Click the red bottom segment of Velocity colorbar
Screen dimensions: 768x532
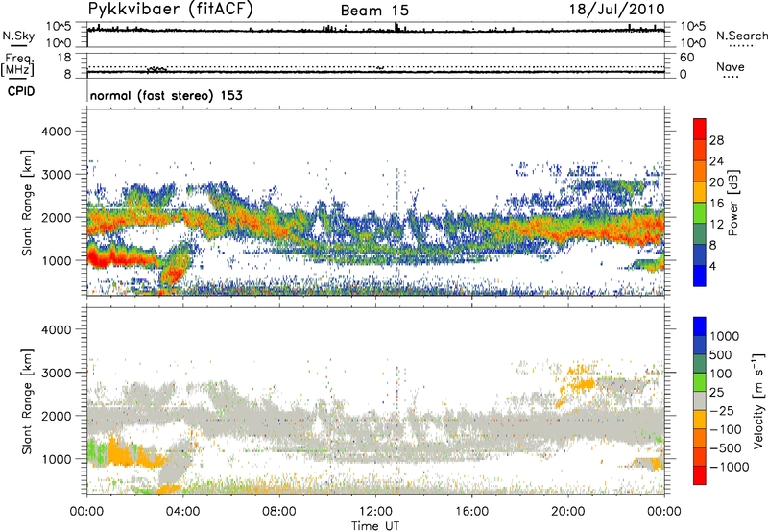[x=700, y=475]
